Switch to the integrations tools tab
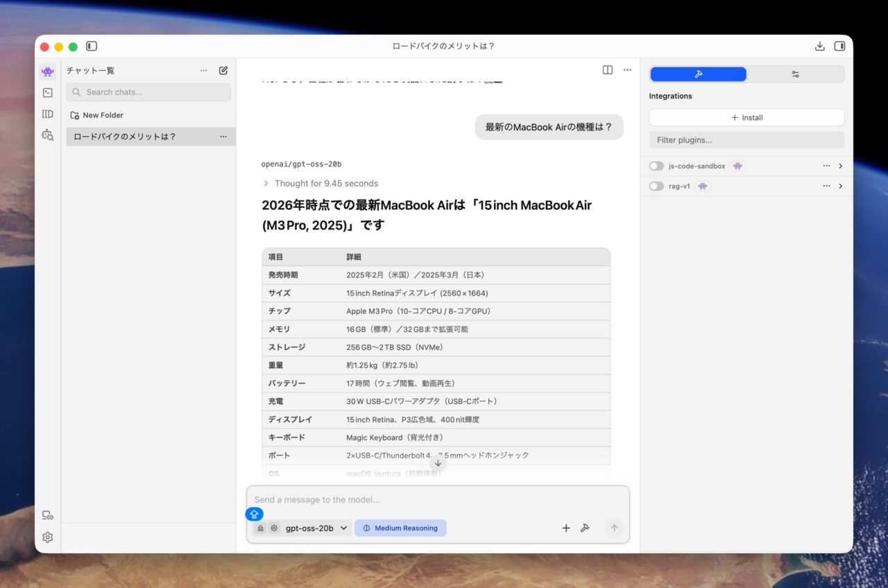The image size is (888, 588). (698, 74)
